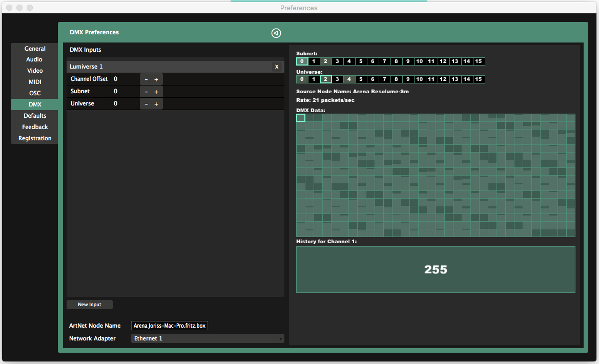Increase Subnet value with the plus button

tap(156, 92)
